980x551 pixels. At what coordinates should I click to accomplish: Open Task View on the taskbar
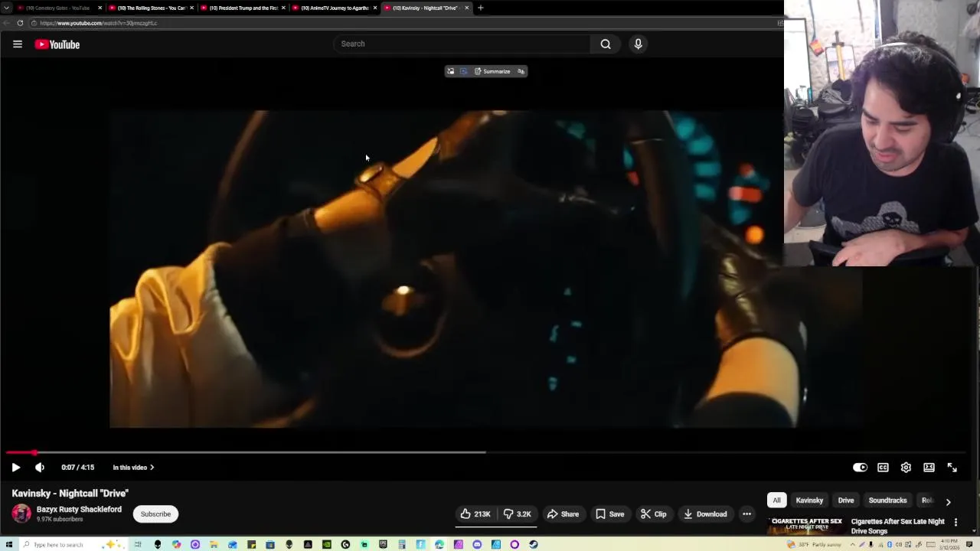point(138,544)
